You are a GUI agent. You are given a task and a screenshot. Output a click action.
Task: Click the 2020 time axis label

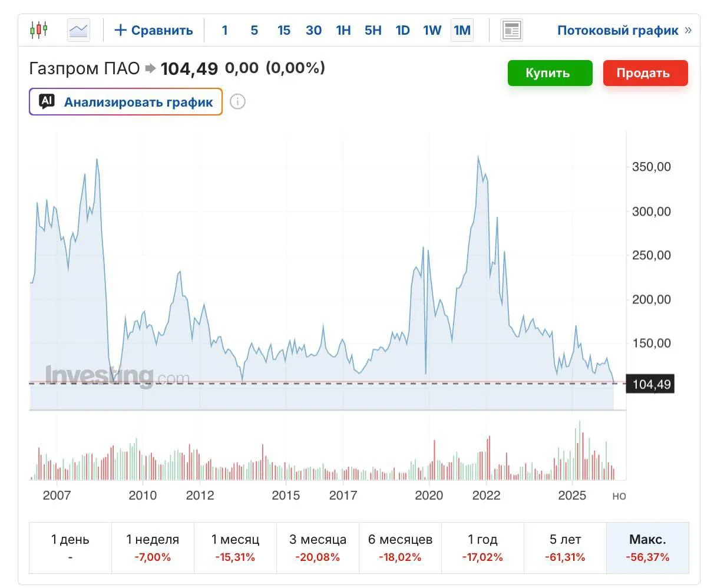(429, 495)
